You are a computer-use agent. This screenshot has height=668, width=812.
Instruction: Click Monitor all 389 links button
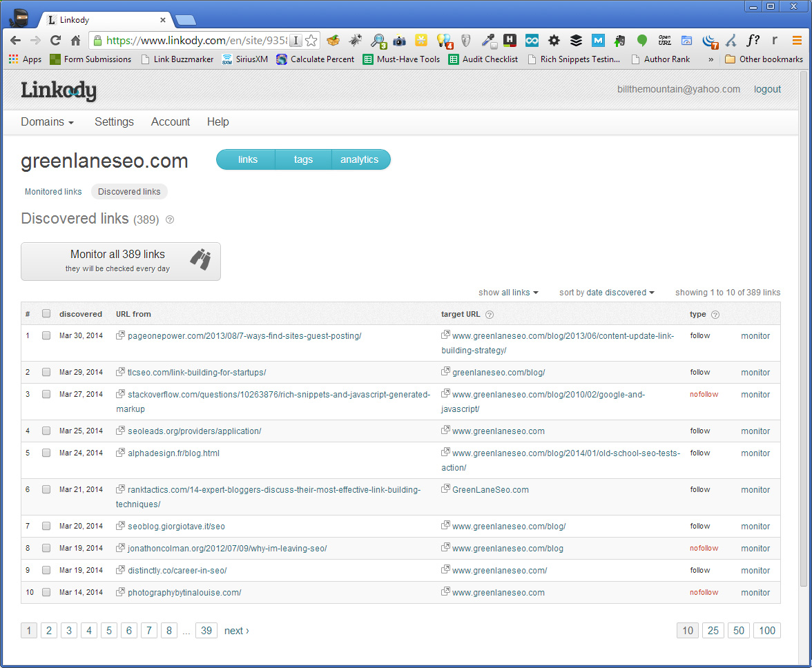point(121,262)
